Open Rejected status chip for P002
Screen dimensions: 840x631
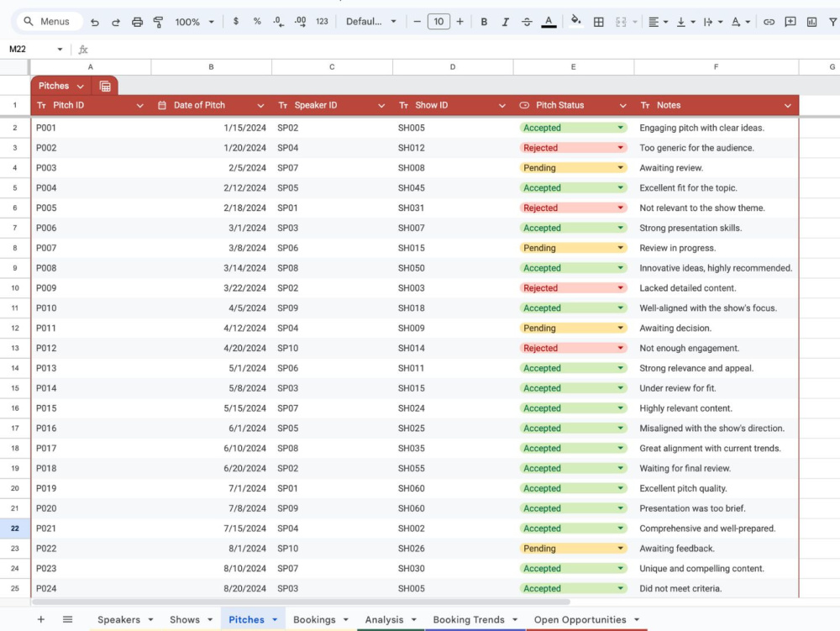(572, 148)
